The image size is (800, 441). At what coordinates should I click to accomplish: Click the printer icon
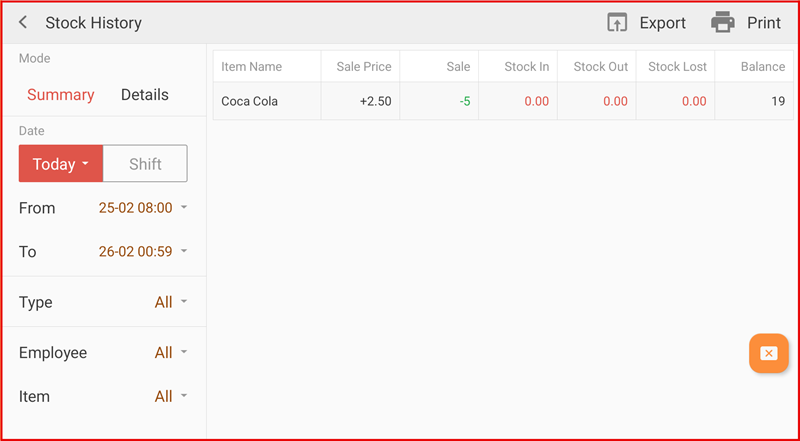pos(722,22)
